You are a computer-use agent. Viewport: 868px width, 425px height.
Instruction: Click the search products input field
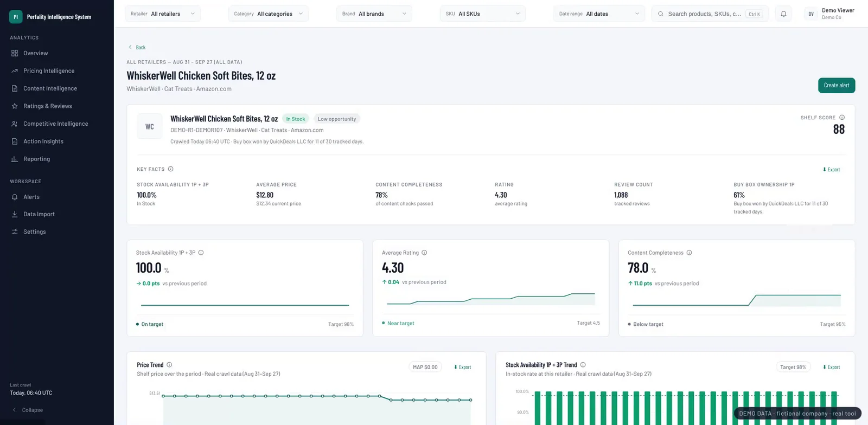point(710,14)
